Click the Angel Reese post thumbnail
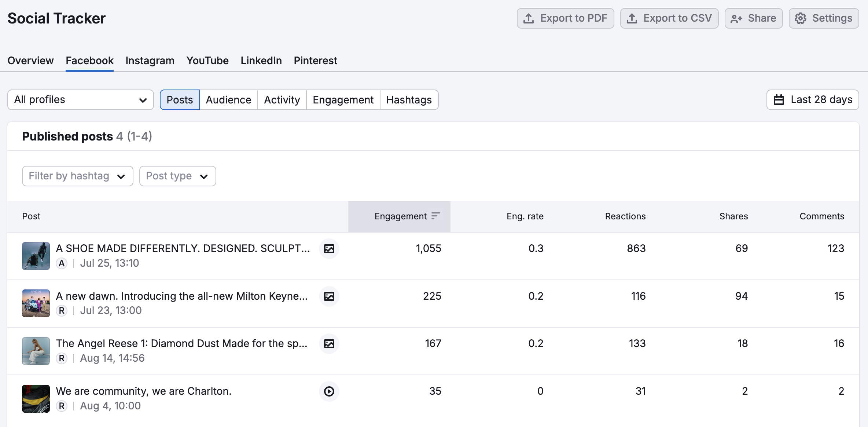This screenshot has width=868, height=427. (x=36, y=351)
